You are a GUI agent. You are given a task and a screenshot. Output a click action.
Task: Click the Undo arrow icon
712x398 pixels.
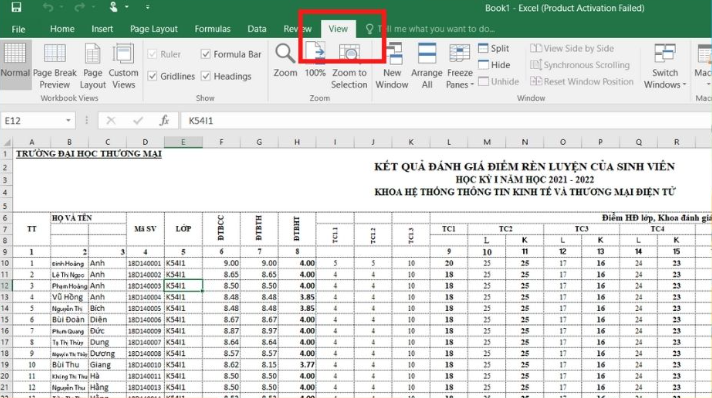click(x=48, y=7)
